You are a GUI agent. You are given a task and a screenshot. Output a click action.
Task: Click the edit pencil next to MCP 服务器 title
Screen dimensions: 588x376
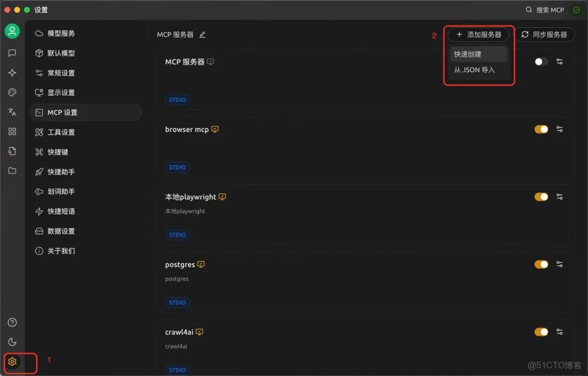coord(202,34)
